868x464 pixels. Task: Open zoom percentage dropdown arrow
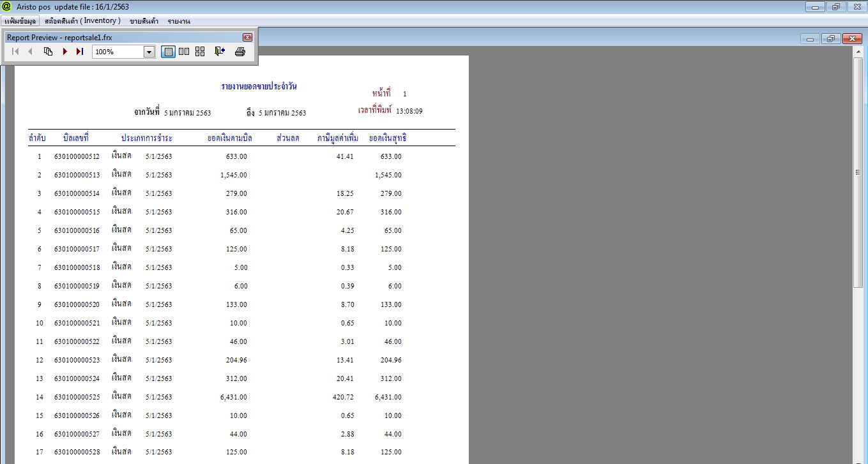point(149,52)
